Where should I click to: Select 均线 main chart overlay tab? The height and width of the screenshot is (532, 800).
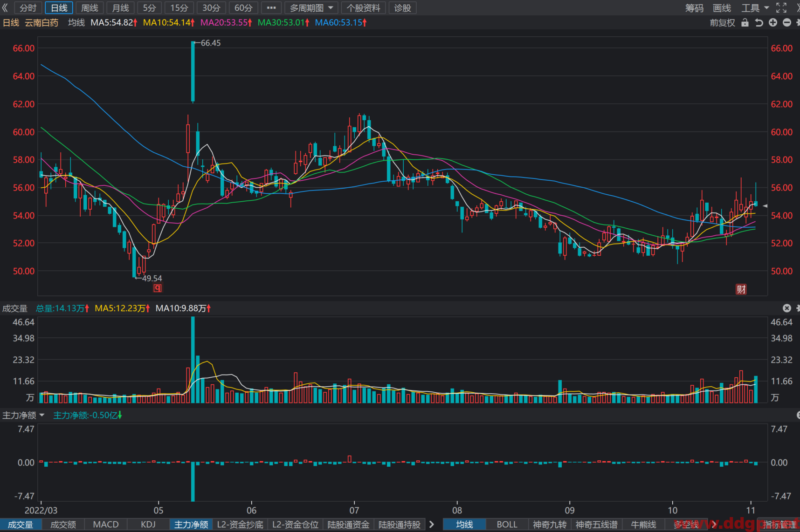coord(464,525)
